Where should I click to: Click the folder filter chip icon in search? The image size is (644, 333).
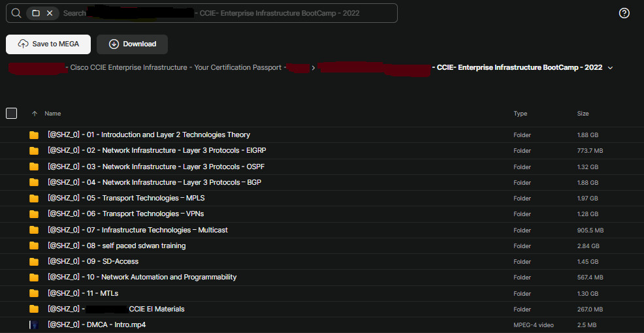(x=36, y=13)
